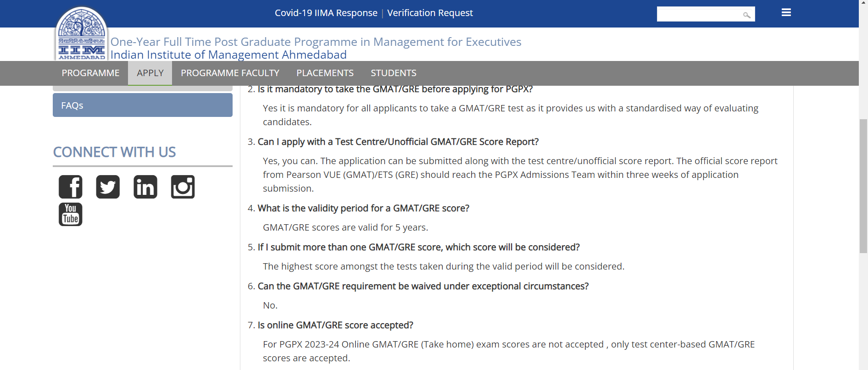This screenshot has width=868, height=370.
Task: Select the APPLY menu item
Action: point(150,73)
